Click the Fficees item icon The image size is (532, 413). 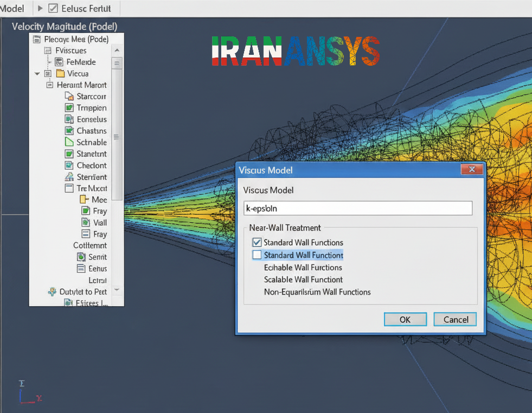(68, 303)
